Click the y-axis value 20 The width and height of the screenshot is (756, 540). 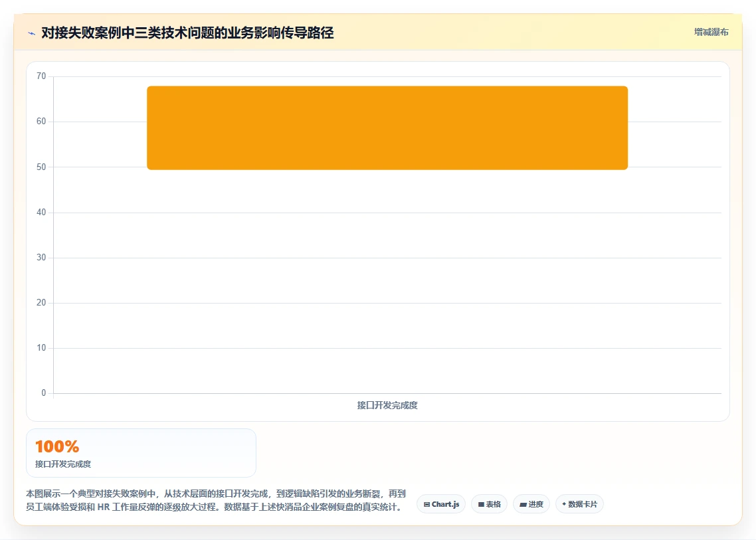click(x=41, y=303)
